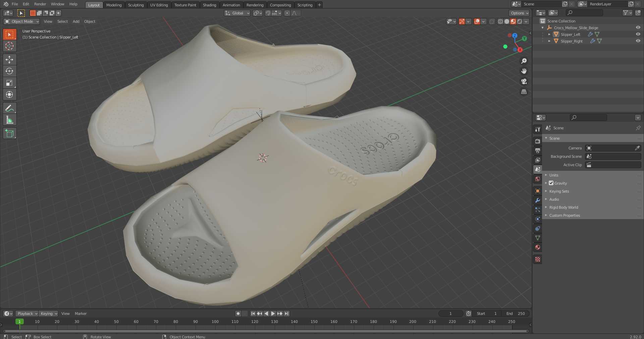Switch to Rendered shading mode

coord(520,21)
